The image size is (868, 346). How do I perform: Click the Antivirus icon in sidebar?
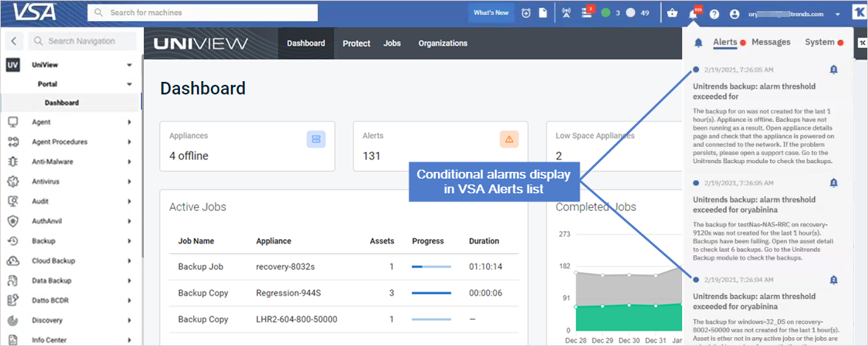tap(13, 181)
